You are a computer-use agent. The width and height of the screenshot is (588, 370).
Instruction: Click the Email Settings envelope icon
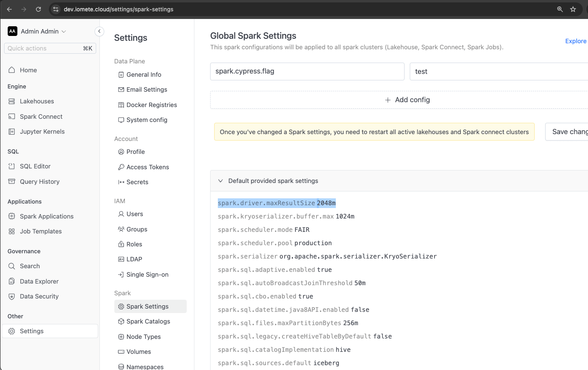click(x=121, y=90)
